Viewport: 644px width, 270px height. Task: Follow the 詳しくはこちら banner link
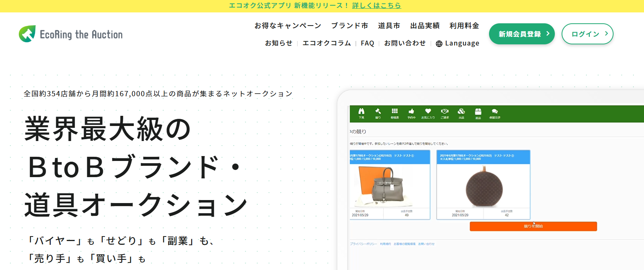377,6
